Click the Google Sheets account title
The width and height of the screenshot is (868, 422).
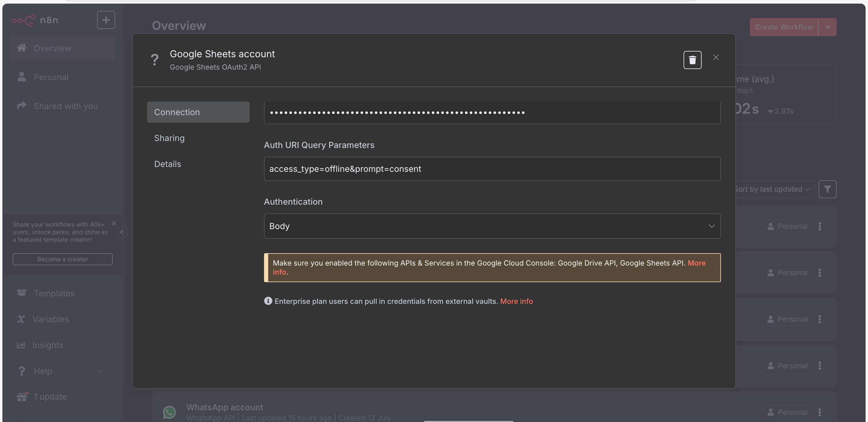pos(222,54)
